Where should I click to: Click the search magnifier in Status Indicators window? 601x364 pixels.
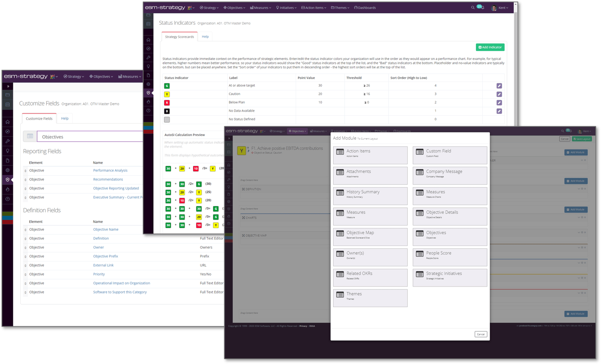click(x=473, y=8)
